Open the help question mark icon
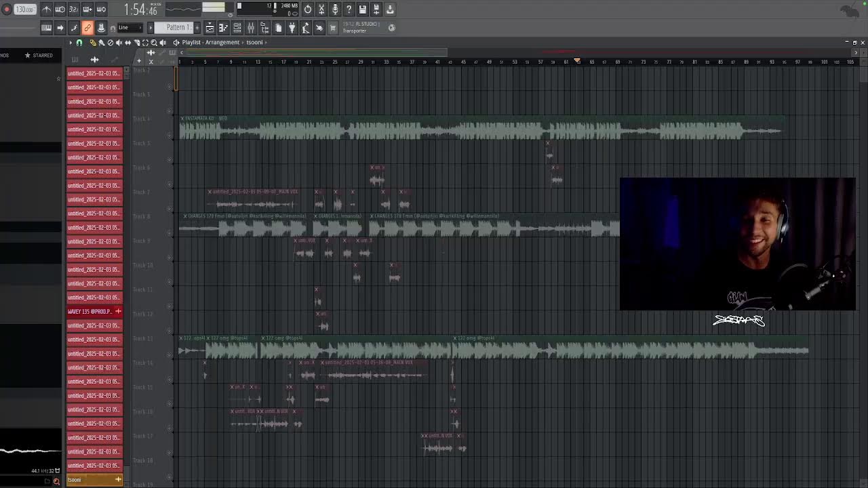The width and height of the screenshot is (868, 488). click(x=349, y=9)
